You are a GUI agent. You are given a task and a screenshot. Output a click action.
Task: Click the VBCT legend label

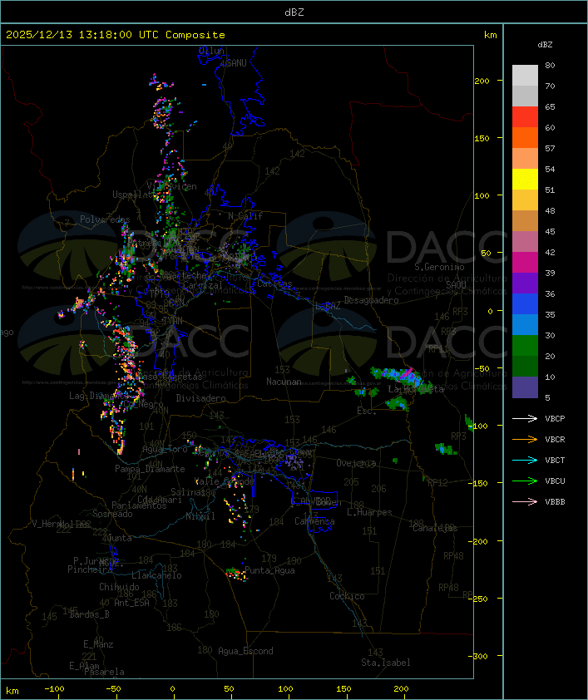click(x=555, y=460)
